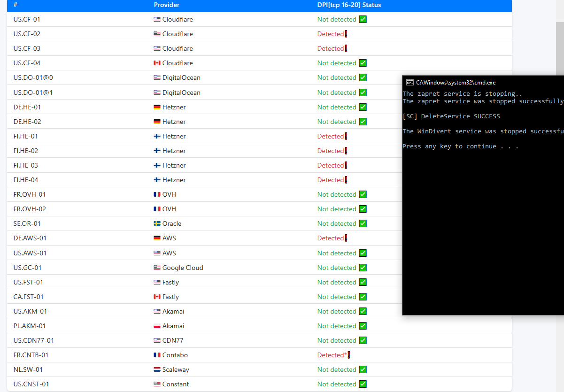Click the green checkmark in row US.CNST-01
The width and height of the screenshot is (564, 392).
pos(363,384)
